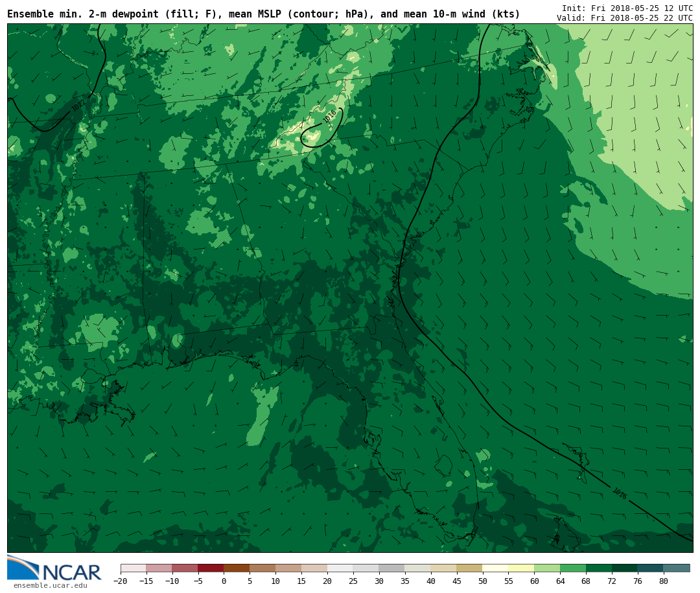Screen dimensions: 700x593
Task: Click the 1016 contour label near the mountains
Action: [x=330, y=117]
